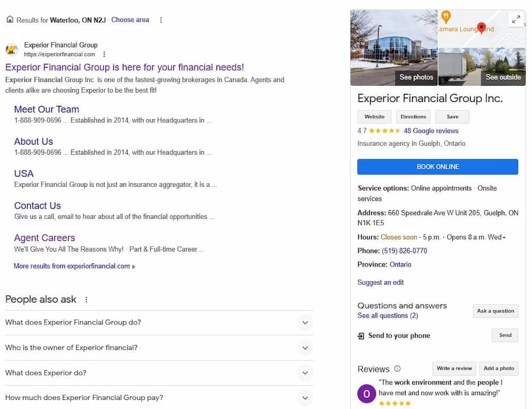Open the Meet Our Team sitelink
The image size is (532, 409).
coord(46,109)
